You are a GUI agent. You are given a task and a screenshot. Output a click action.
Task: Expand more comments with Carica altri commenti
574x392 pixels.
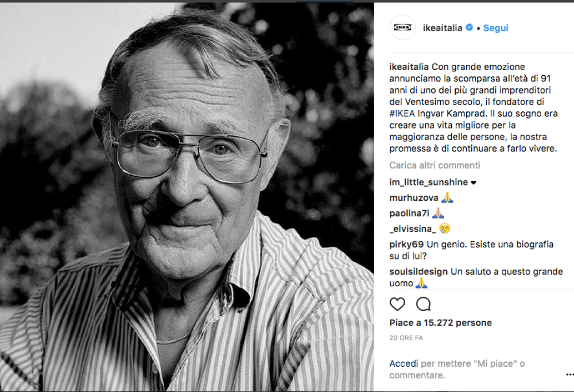[435, 165]
